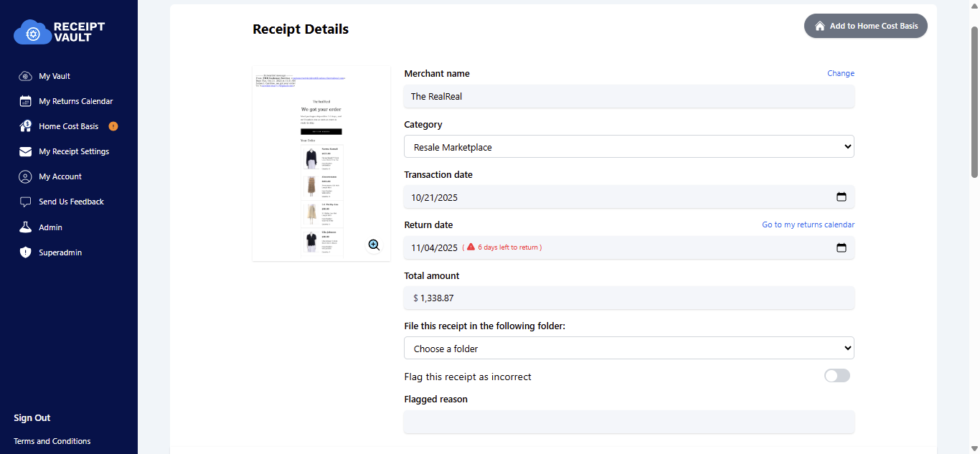This screenshot has height=454, width=980.
Task: Open the Send Us Feedback sidebar item
Action: click(72, 202)
